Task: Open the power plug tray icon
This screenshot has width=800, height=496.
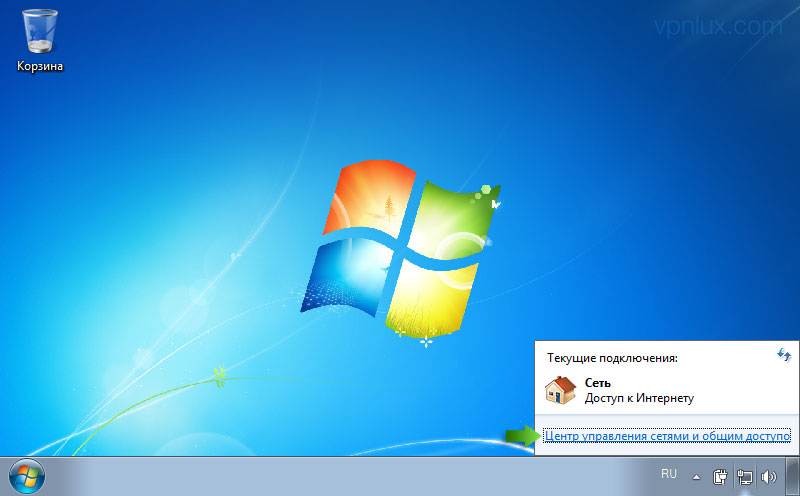Action: (720, 477)
